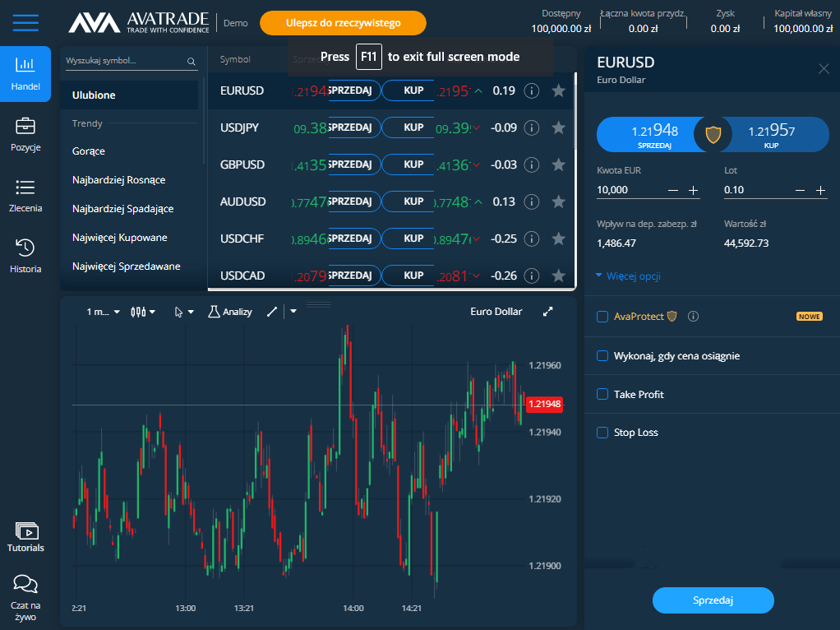Decrease Lot size
Viewport: 840px width, 630px height.
click(x=800, y=190)
